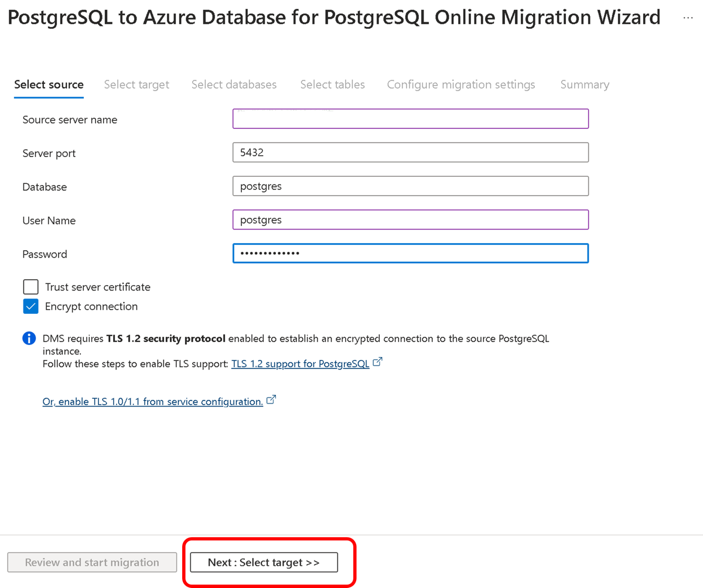The height and width of the screenshot is (588, 703).
Task: Click the User Name label text
Action: click(x=49, y=221)
